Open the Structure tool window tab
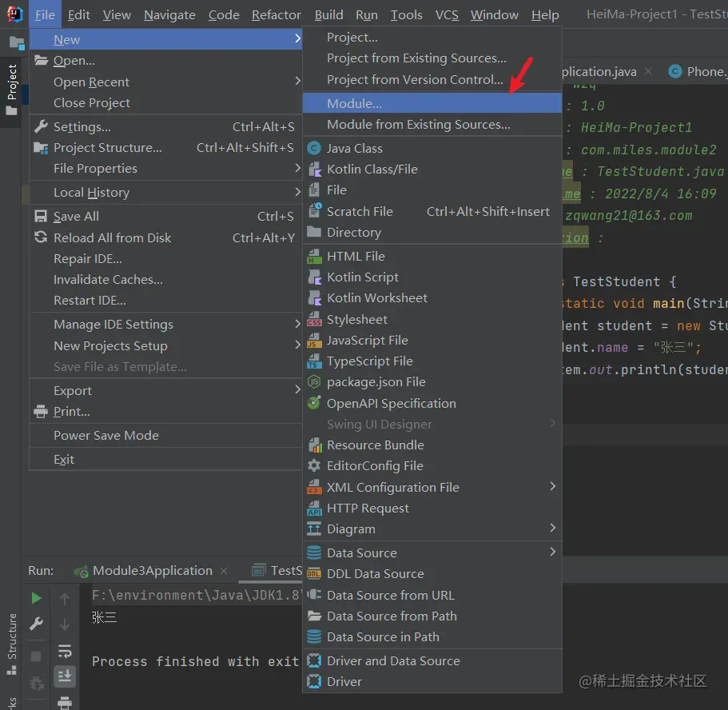Screen dimensions: 728x710 [12, 644]
